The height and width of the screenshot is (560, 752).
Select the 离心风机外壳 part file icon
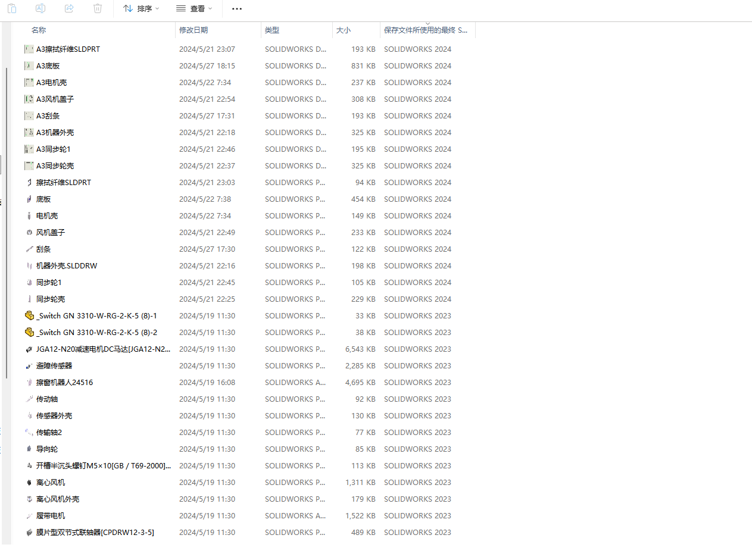coord(29,499)
